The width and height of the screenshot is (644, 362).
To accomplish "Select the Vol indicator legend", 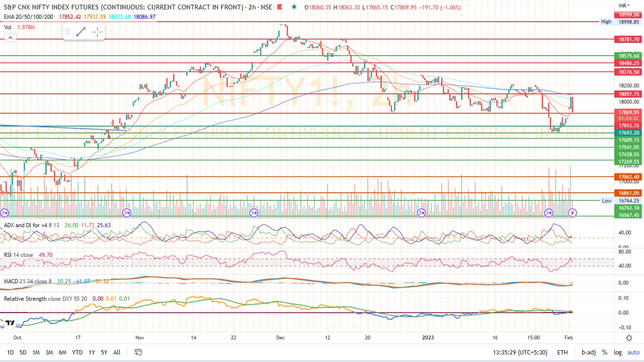I will (8, 27).
